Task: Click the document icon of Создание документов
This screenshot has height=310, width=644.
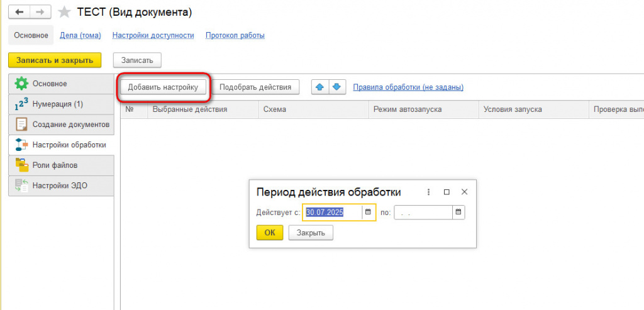Action: 21,125
